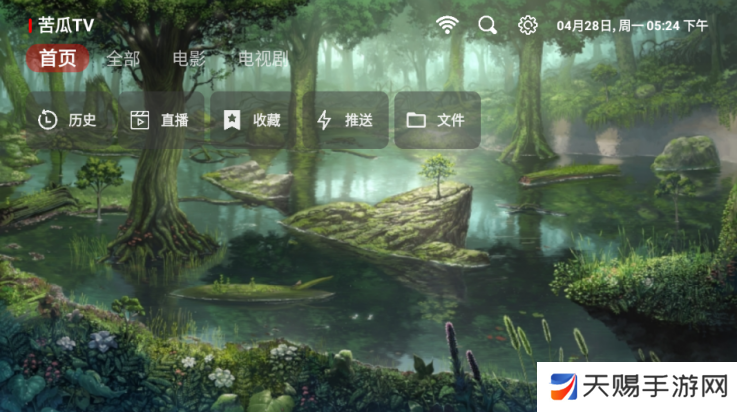Screen dimensions: 737x412
Task: Open the 直播 live tile
Action: [x=161, y=120]
